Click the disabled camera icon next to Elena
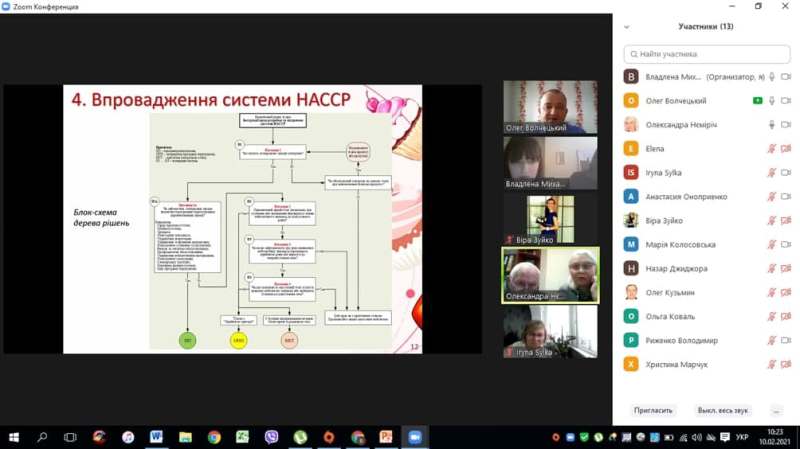 point(786,149)
